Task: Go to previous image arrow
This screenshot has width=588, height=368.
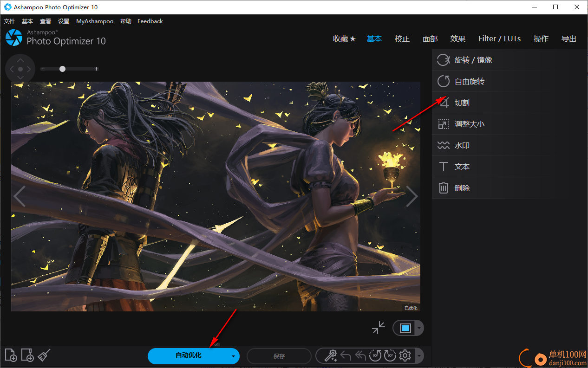Action: coord(20,196)
